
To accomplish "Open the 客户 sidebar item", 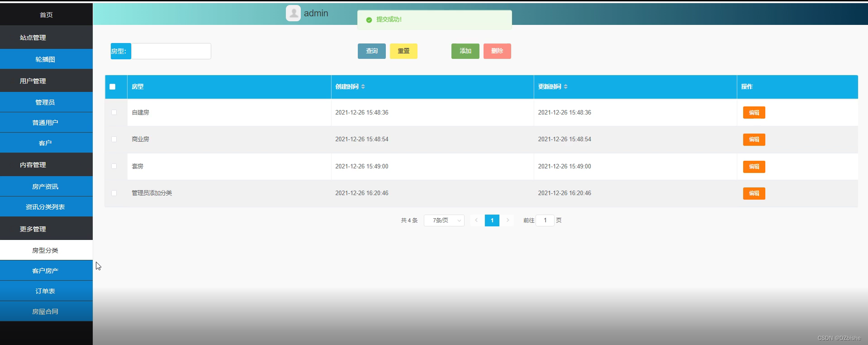I will (46, 143).
